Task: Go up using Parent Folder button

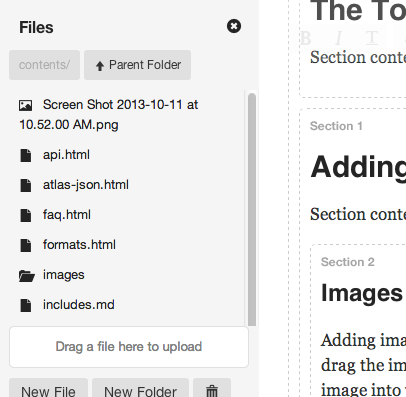Action: [137, 65]
